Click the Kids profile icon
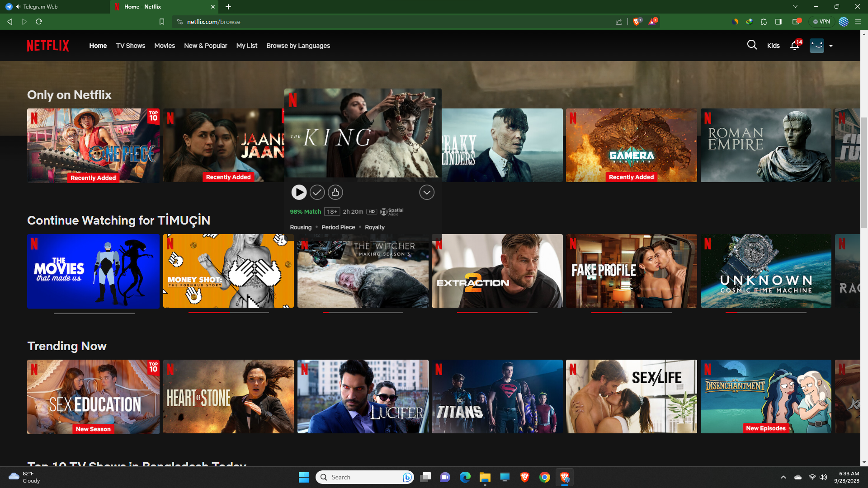This screenshot has height=488, width=868. [774, 45]
